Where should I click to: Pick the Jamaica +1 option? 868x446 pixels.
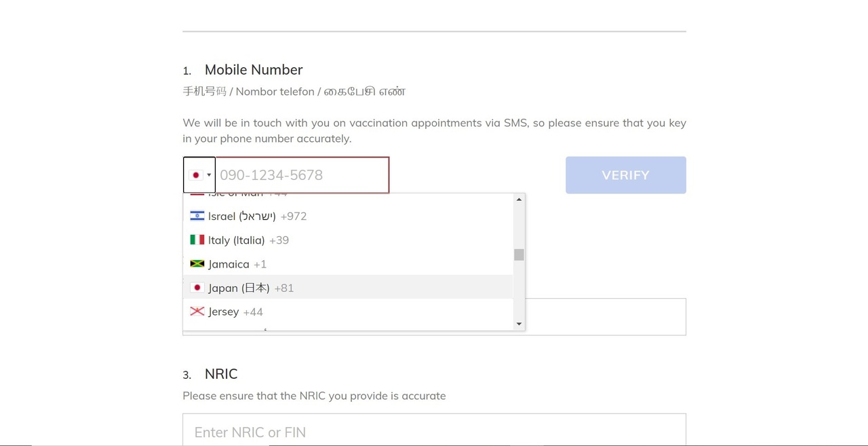pyautogui.click(x=237, y=264)
